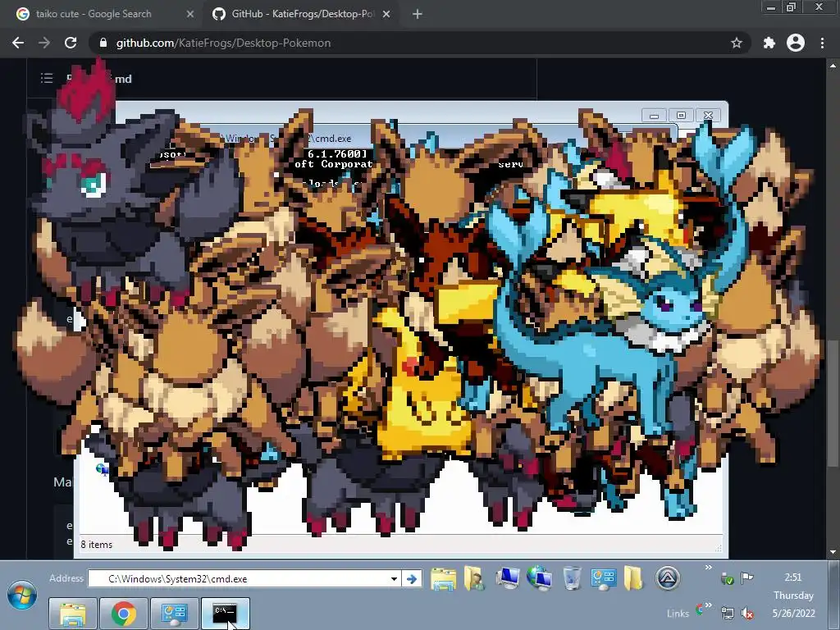The width and height of the screenshot is (840, 630).
Task: Open the Control Panel taskbar button
Action: 174,614
